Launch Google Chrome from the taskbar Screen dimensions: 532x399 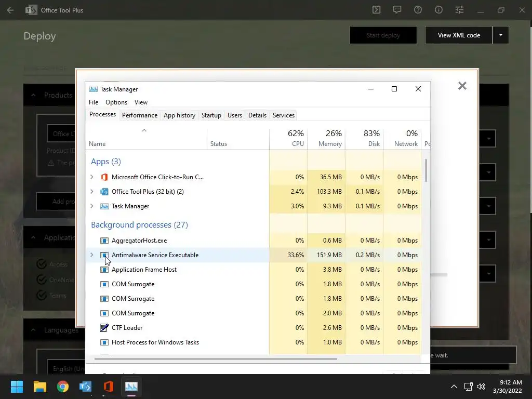pos(62,387)
